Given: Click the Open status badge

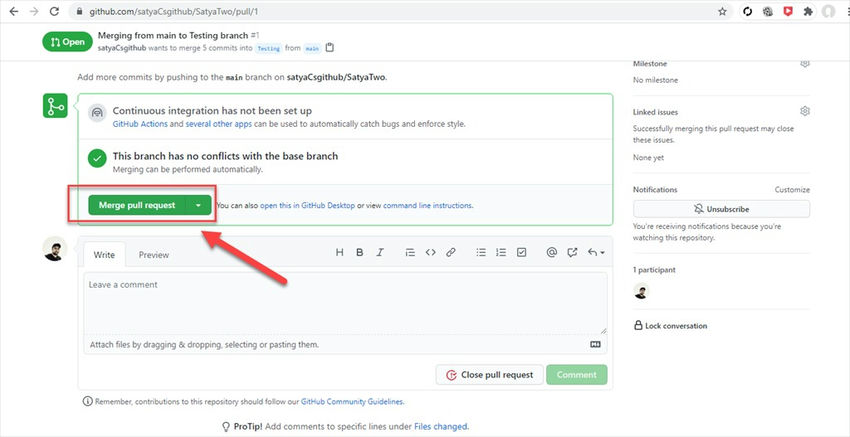Looking at the screenshot, I should (67, 42).
